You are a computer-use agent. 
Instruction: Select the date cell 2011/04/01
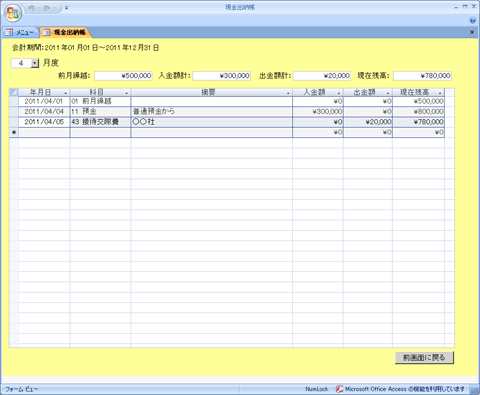pos(44,101)
